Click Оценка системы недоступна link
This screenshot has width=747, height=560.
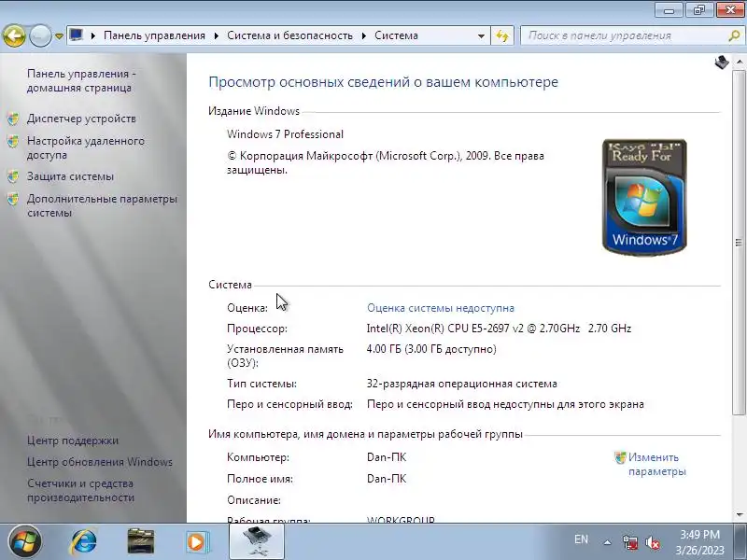pyautogui.click(x=441, y=308)
